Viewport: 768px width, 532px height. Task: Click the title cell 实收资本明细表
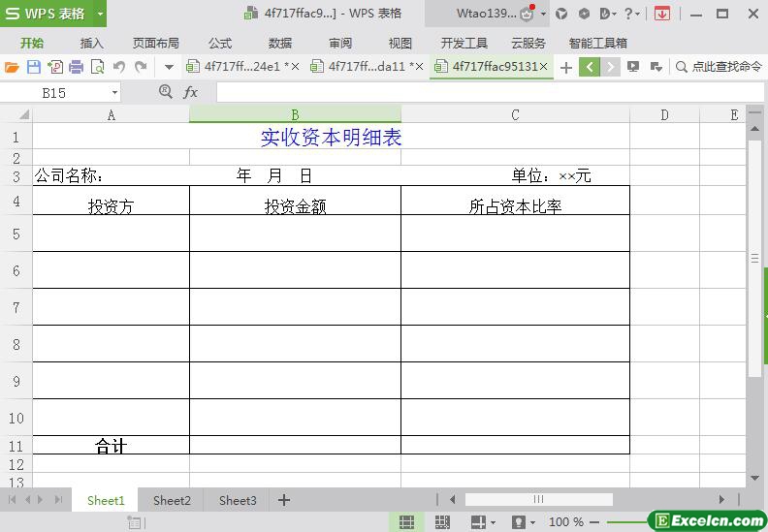(x=331, y=138)
